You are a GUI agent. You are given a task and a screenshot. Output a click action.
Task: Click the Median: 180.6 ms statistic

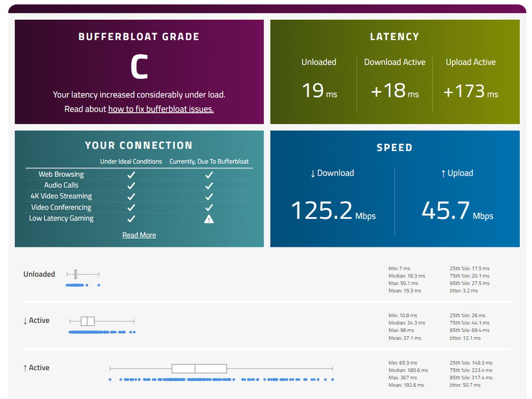[408, 370]
